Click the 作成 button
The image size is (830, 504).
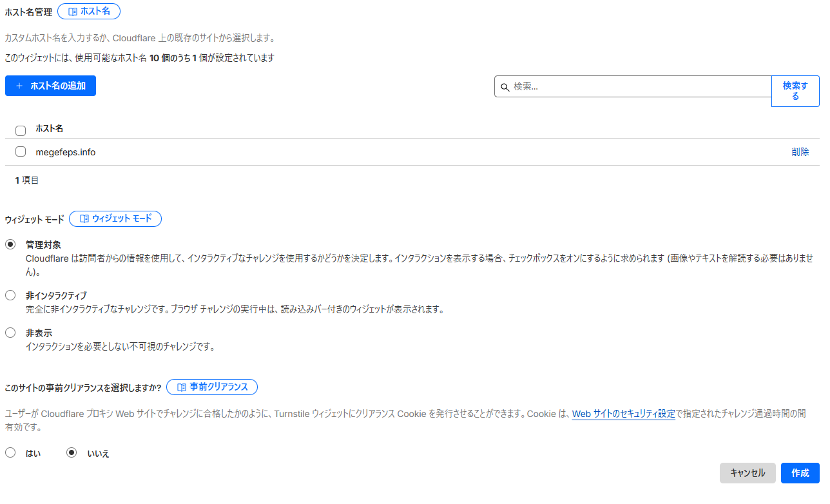coord(800,473)
